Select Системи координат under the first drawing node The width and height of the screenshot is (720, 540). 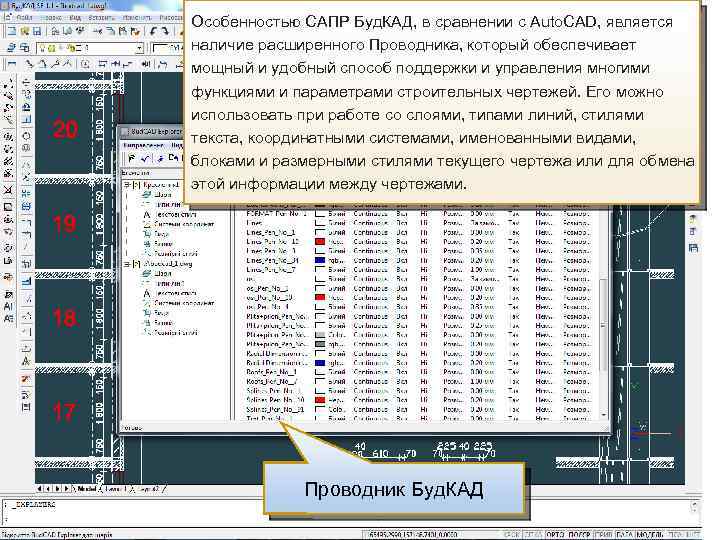[184, 224]
